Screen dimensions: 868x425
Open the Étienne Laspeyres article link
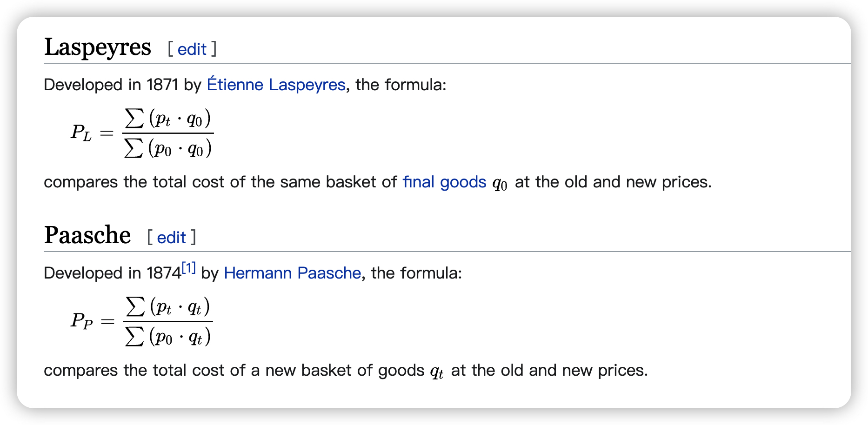276,85
